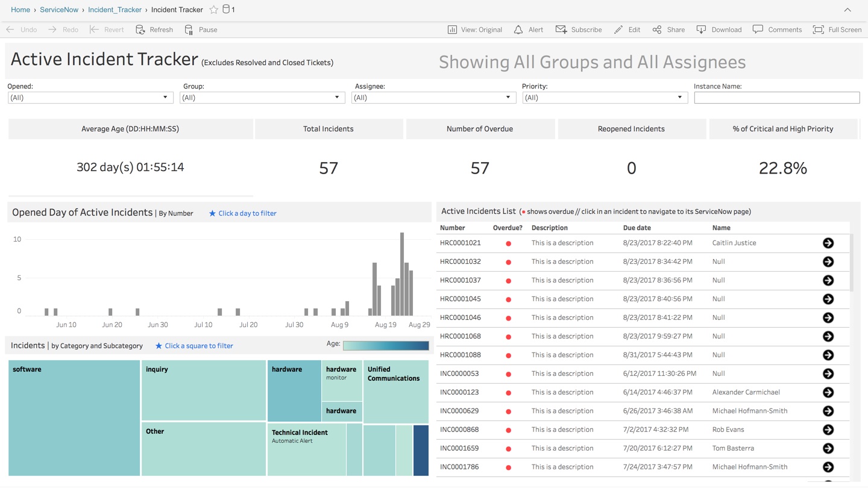
Task: Click overdue red dot for INC0000123
Action: tap(509, 393)
